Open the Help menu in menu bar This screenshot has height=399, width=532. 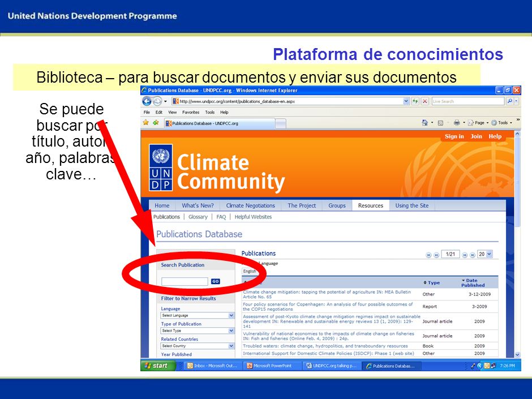coord(224,112)
